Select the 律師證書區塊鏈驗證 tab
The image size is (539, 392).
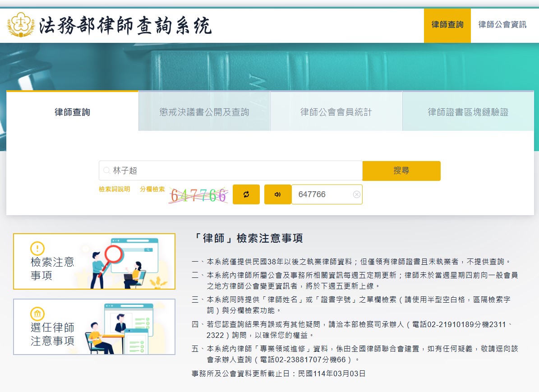(x=468, y=112)
